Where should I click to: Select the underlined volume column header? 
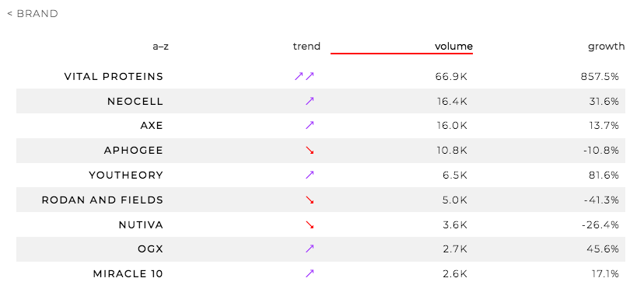coord(454,47)
